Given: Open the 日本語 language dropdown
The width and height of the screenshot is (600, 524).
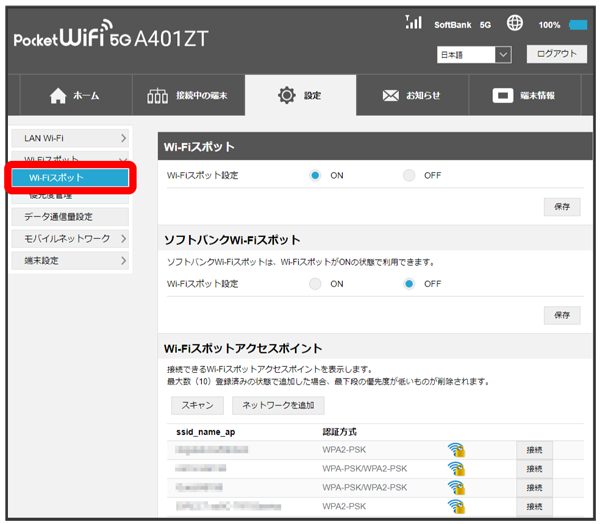Looking at the screenshot, I should pyautogui.click(x=474, y=55).
